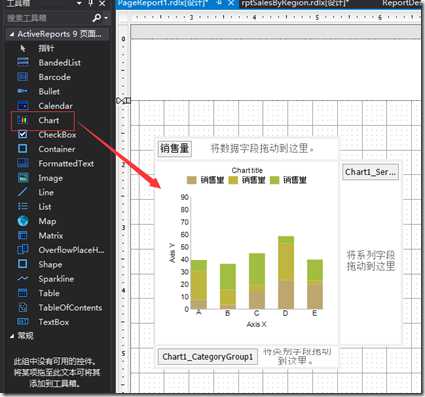Screen dimensions: 425x397
Task: Close the PageReport1.rdlx tab
Action: [x=231, y=3]
